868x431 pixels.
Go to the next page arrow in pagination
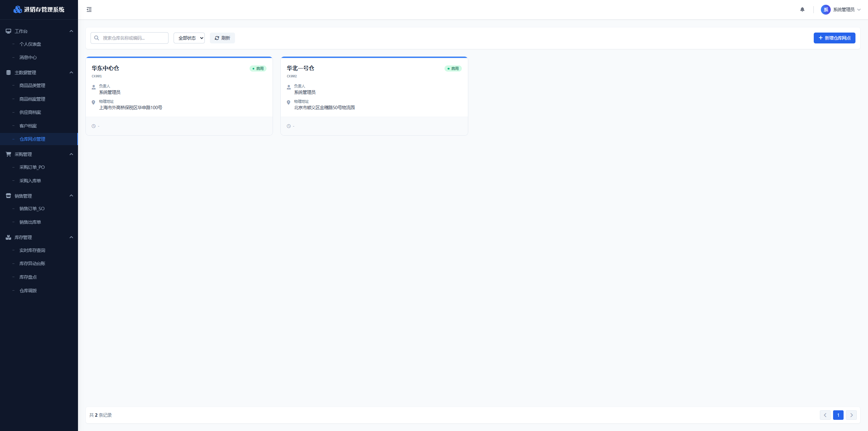click(x=851, y=415)
